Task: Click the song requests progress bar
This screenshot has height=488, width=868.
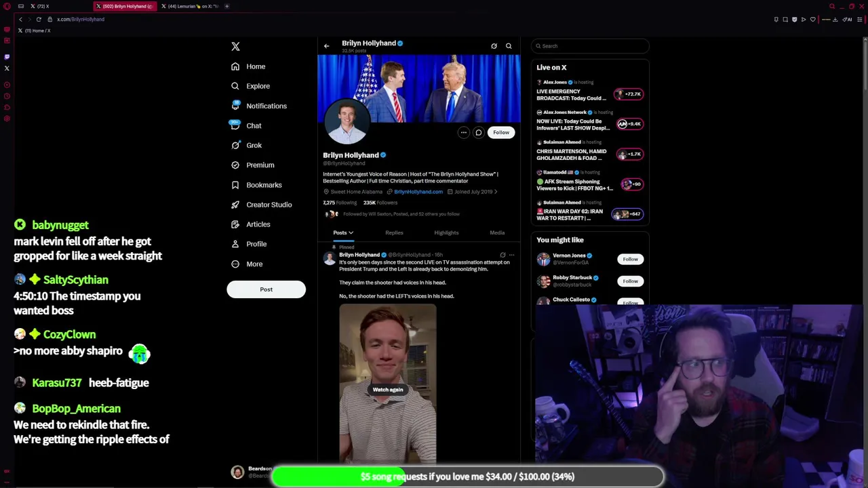Action: [467, 476]
